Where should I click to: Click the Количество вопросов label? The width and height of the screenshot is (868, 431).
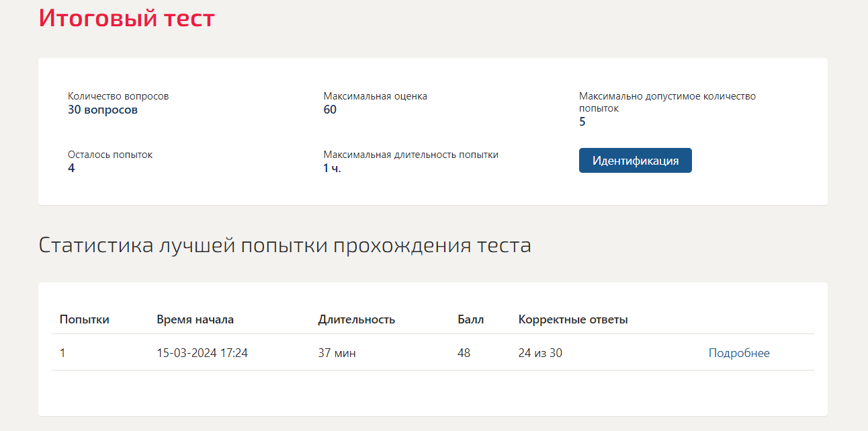point(118,96)
